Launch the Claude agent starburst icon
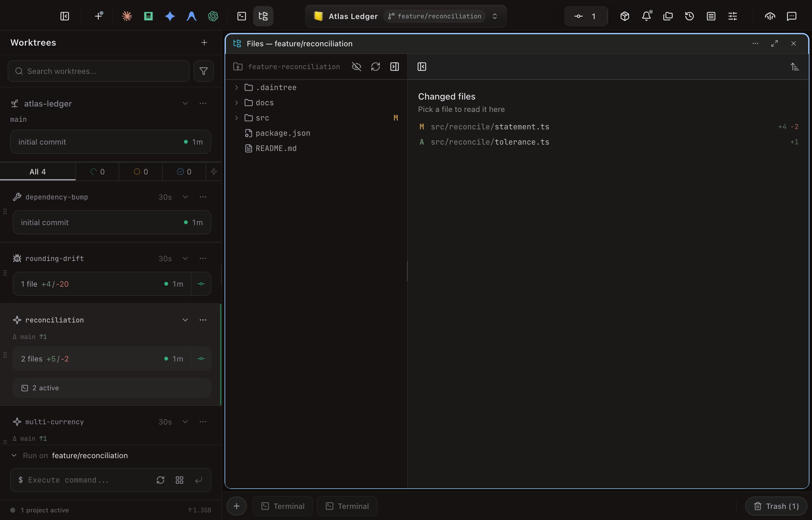The width and height of the screenshot is (812, 520). point(127,16)
